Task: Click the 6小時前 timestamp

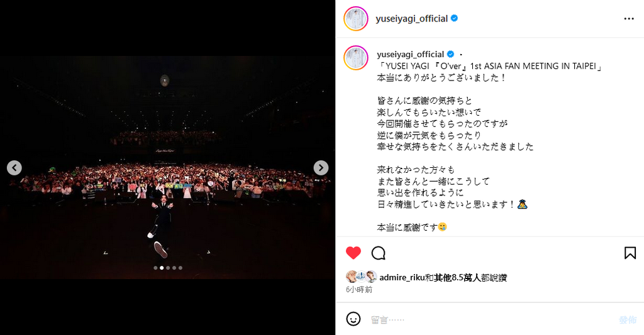Action: coord(359,289)
